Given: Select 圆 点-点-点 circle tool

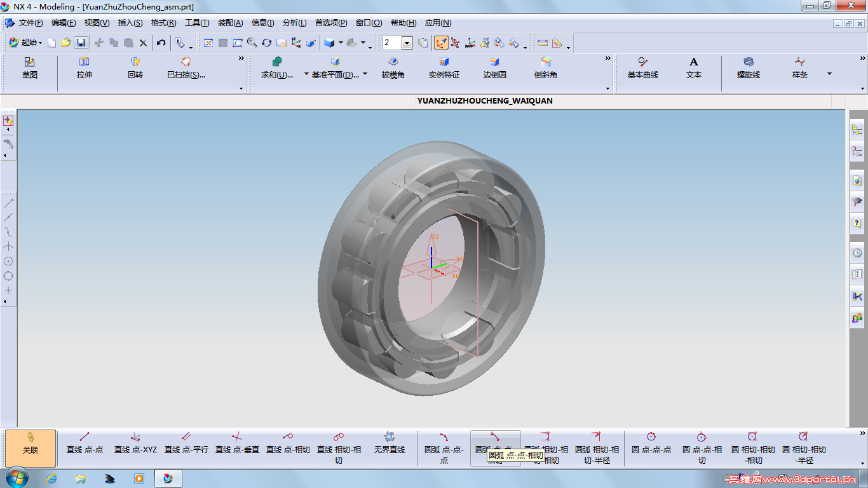Looking at the screenshot, I should coord(651,443).
